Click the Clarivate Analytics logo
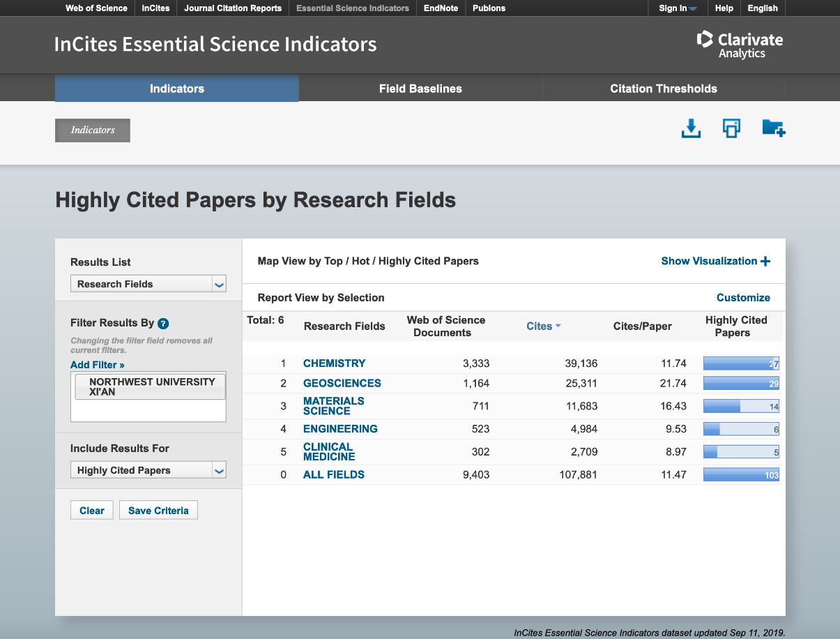 [x=740, y=45]
